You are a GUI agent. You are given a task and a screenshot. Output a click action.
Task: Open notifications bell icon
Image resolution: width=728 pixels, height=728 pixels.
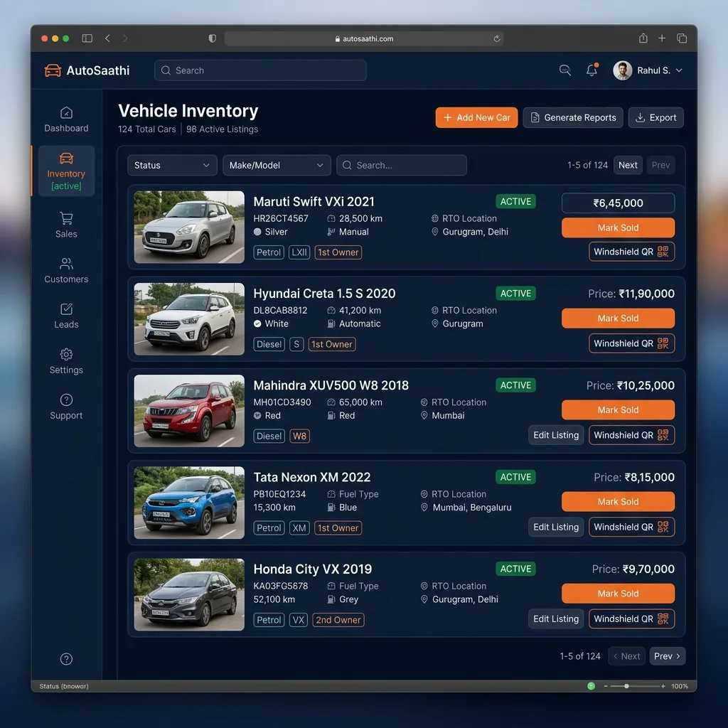[592, 70]
